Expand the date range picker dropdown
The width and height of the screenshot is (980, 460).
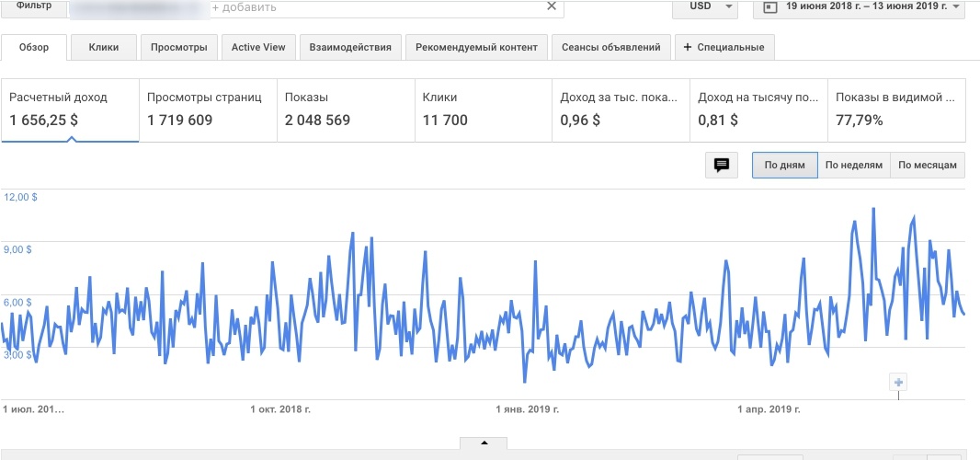coord(957,7)
